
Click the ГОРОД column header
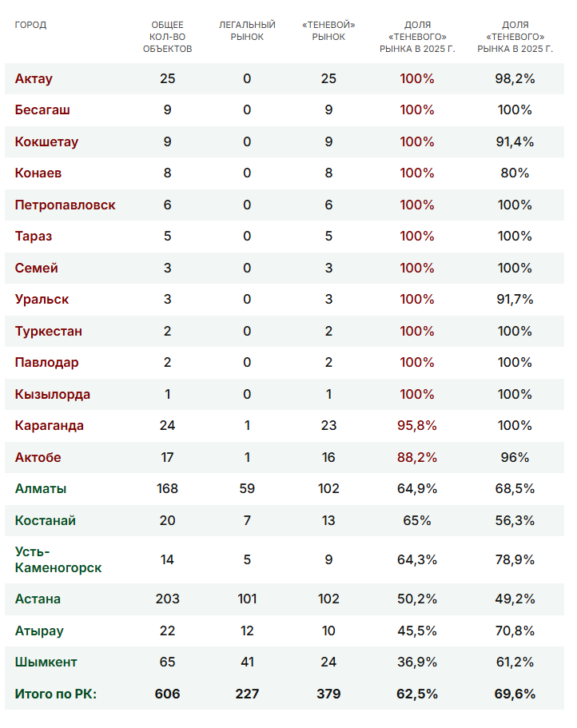(x=30, y=25)
